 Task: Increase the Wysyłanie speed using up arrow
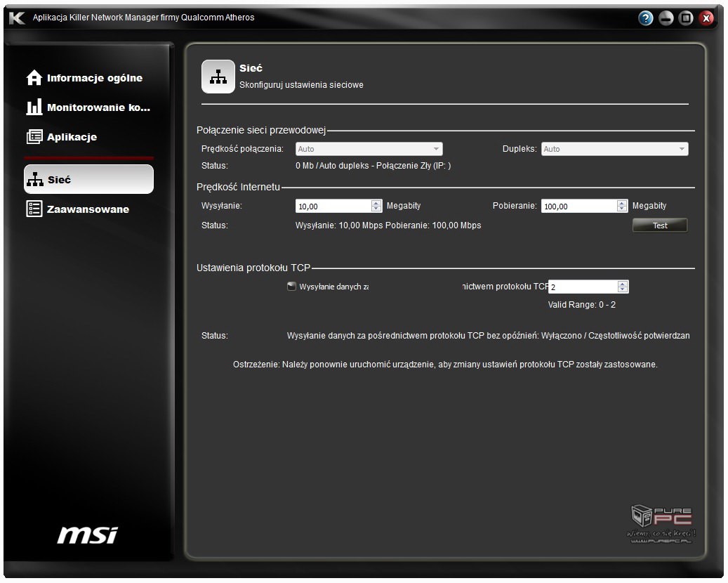tap(376, 203)
